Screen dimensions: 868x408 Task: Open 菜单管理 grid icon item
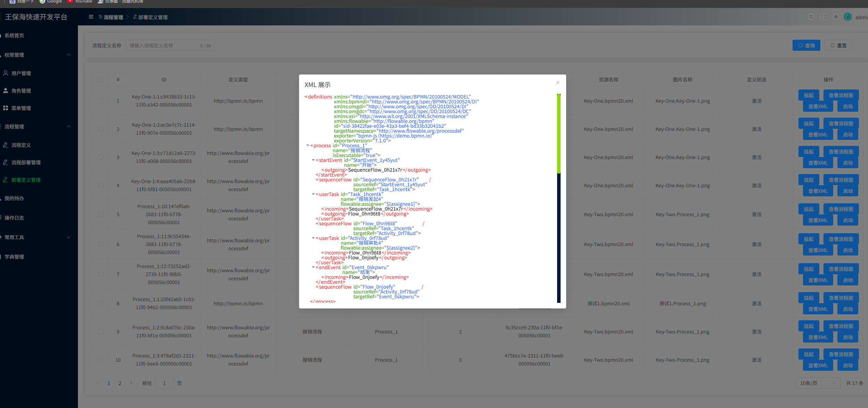(21, 108)
